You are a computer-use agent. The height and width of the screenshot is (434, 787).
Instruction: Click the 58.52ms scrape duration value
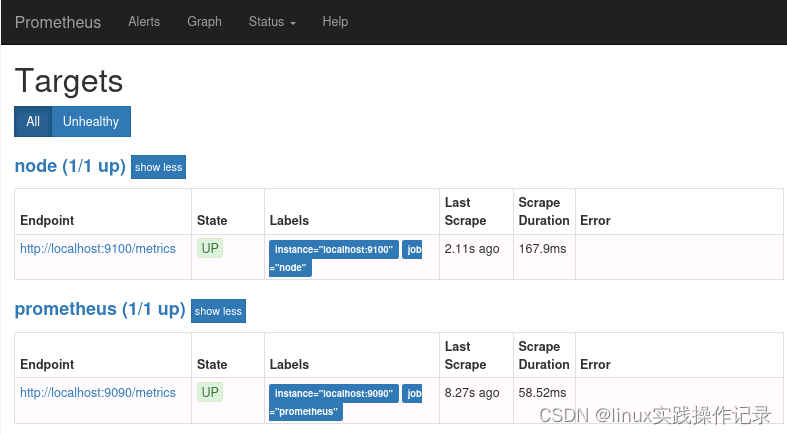click(x=542, y=392)
